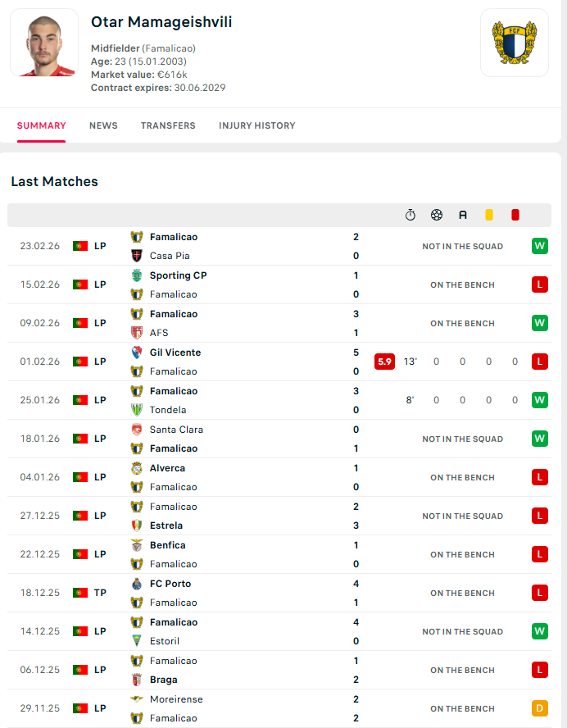Open the Casa Pia team link

pyautogui.click(x=170, y=256)
